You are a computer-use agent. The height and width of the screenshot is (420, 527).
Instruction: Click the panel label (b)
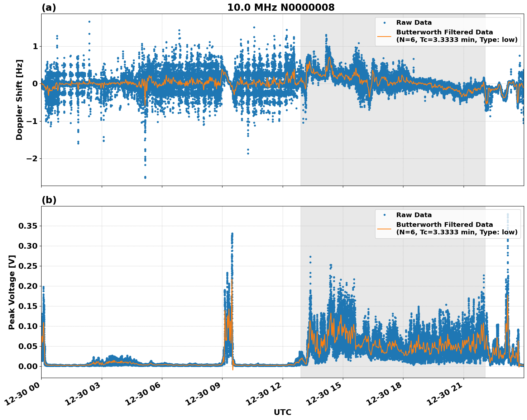(x=49, y=200)
